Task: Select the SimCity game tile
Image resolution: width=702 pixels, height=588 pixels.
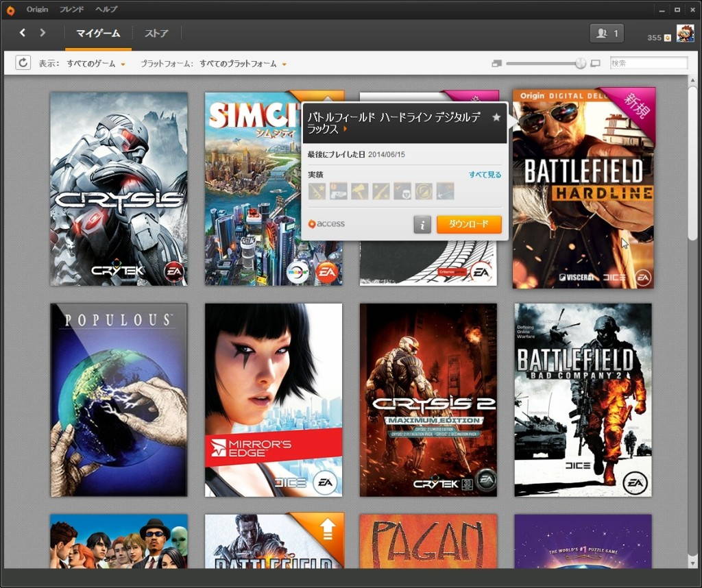Action: (x=253, y=189)
